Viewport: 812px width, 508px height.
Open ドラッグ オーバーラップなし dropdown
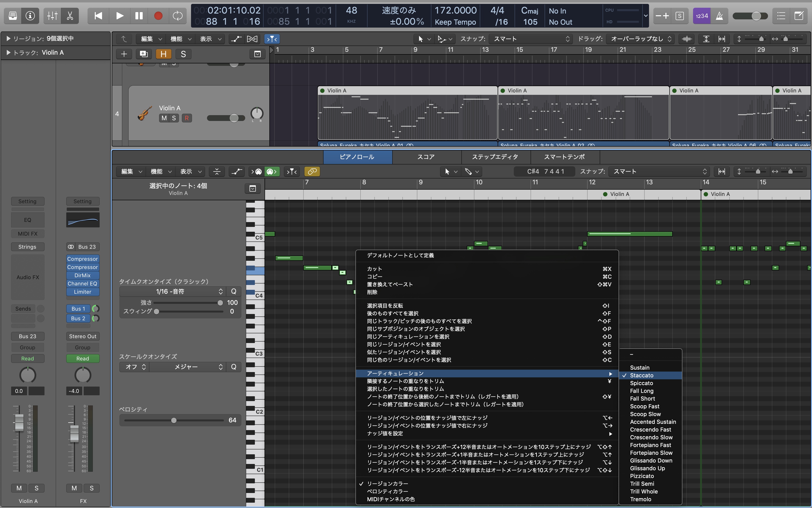640,39
